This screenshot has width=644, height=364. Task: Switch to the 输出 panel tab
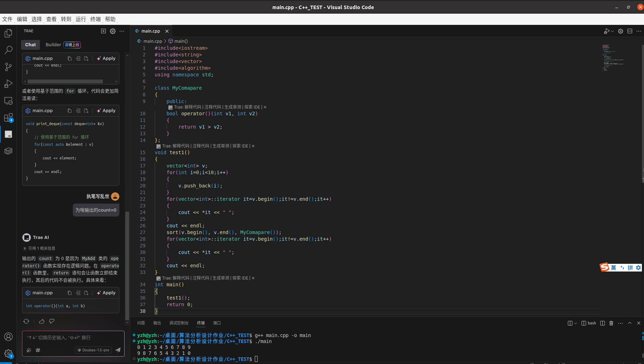tap(157, 323)
